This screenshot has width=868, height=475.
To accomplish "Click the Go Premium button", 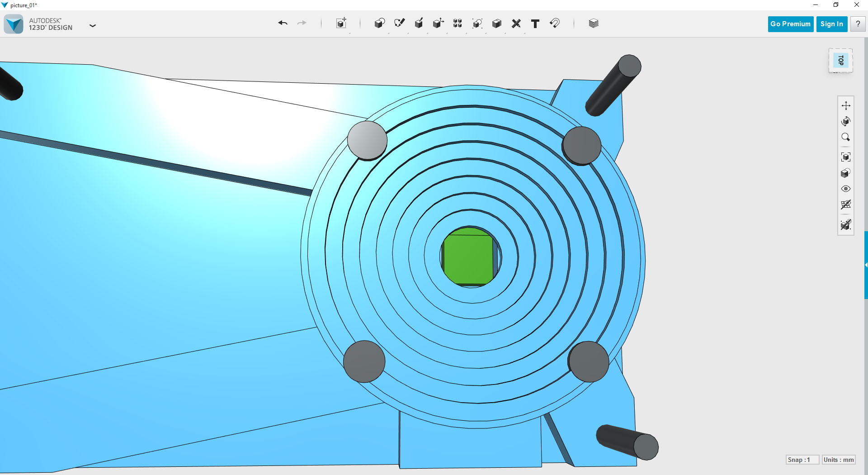I will pos(790,24).
